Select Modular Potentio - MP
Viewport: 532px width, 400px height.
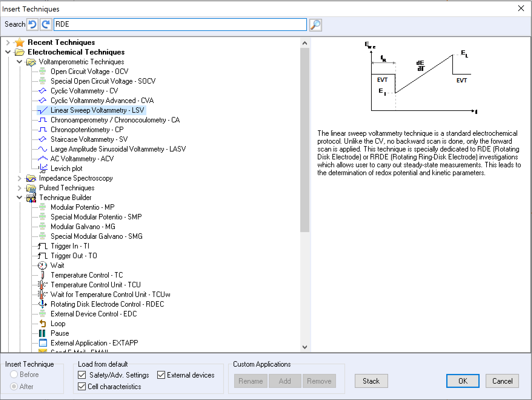coord(82,207)
